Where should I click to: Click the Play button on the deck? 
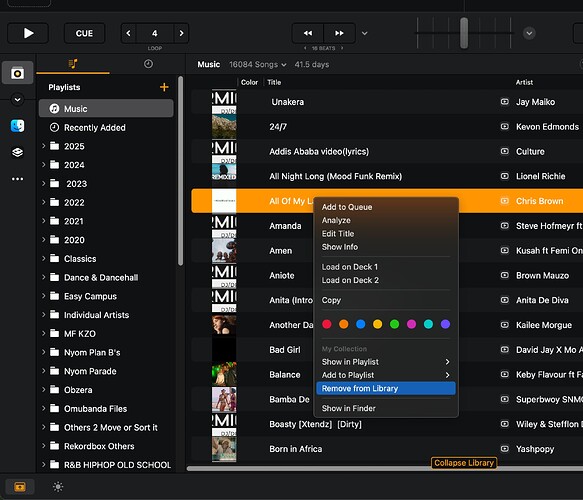pyautogui.click(x=28, y=33)
